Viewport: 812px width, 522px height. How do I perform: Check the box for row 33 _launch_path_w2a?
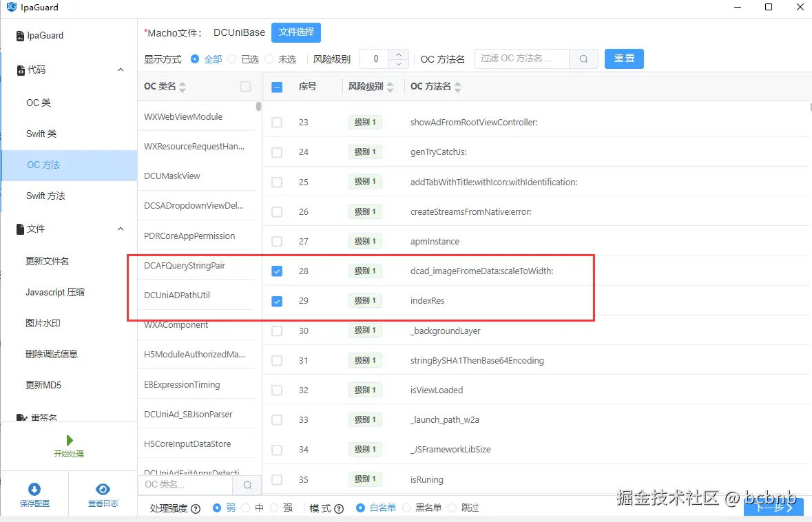[277, 420]
